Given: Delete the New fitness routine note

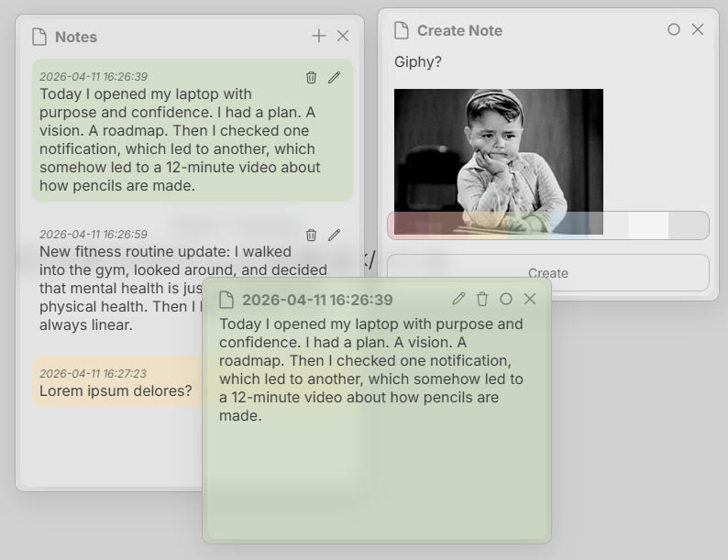Looking at the screenshot, I should click(311, 236).
